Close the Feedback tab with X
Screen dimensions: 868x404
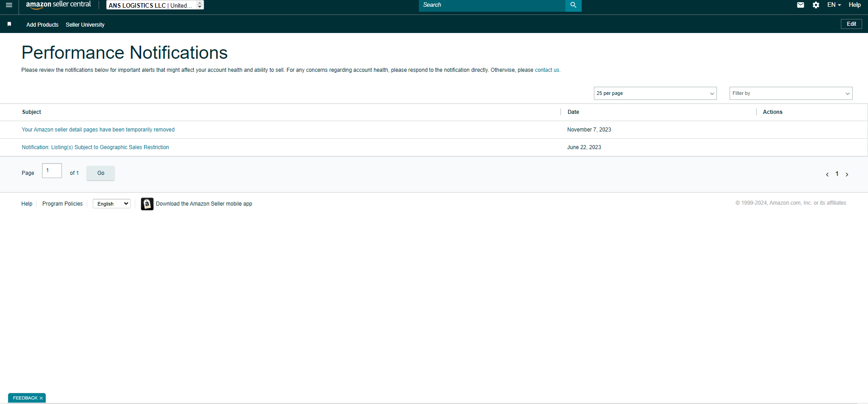(41, 398)
